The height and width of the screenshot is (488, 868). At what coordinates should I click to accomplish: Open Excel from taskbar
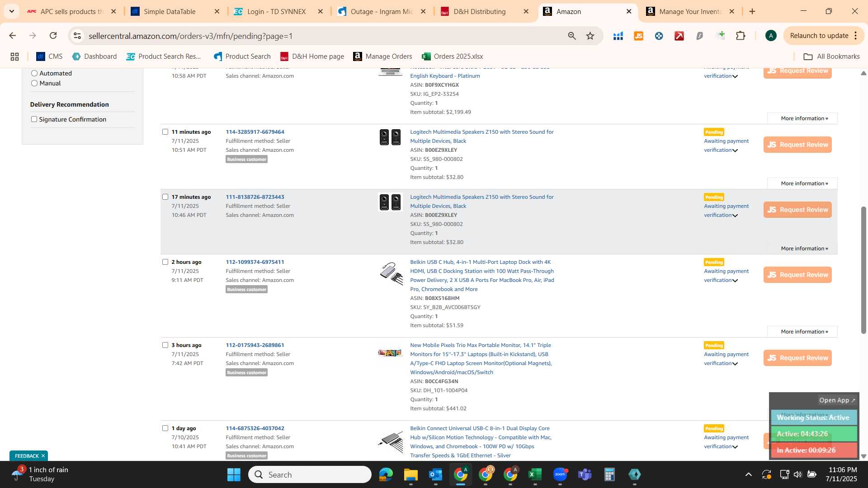[535, 474]
